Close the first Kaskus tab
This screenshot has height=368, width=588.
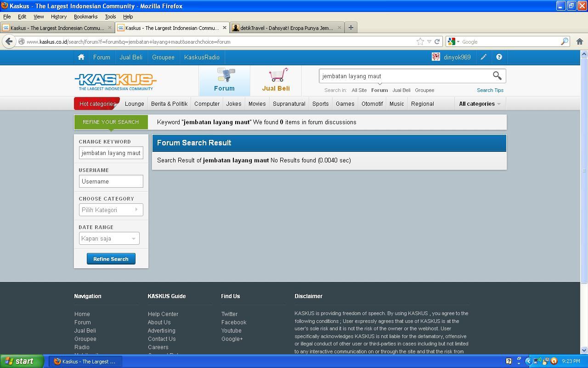[x=110, y=28]
